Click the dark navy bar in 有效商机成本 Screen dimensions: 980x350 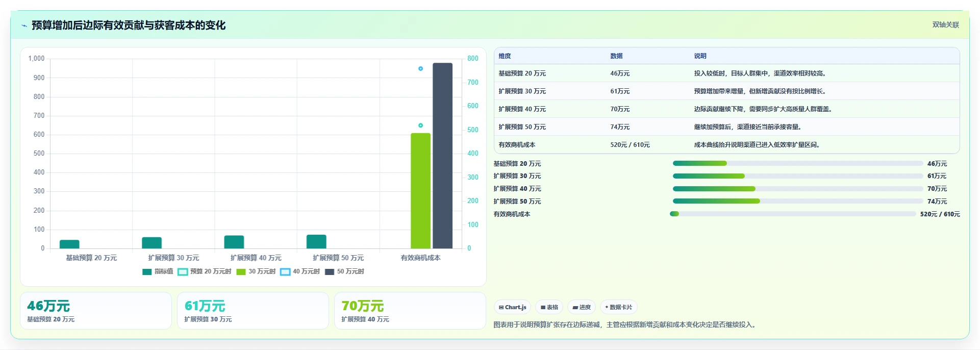[x=442, y=156]
